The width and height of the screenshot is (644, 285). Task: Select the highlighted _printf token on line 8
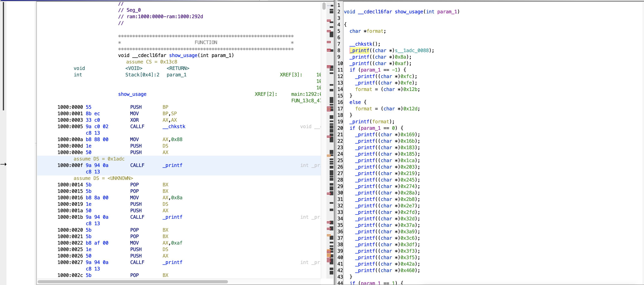pyautogui.click(x=359, y=51)
